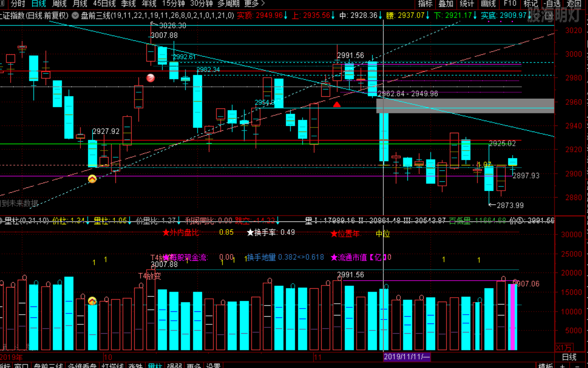This screenshot has height=368, width=588.
Task: Click the 模板 template button
Action: (546, 366)
